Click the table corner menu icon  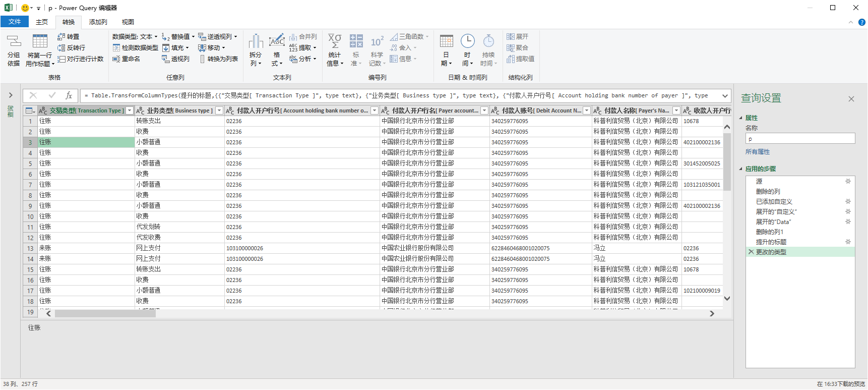point(30,110)
